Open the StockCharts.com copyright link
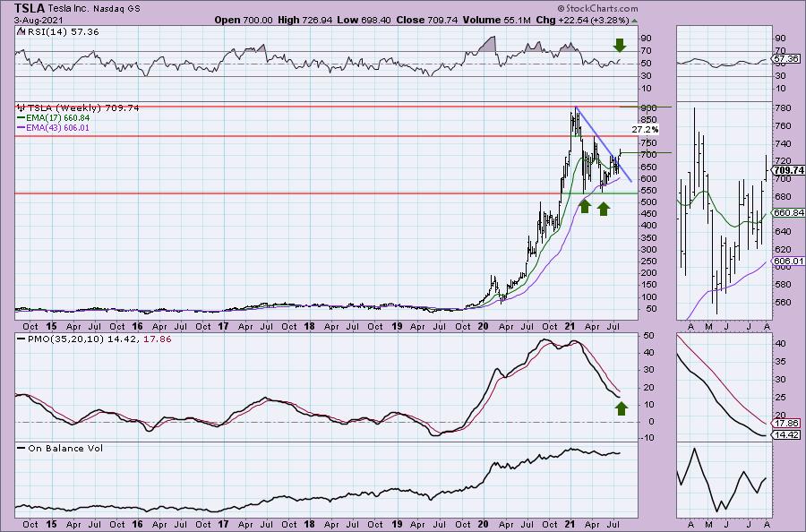This screenshot has width=806, height=532. (596, 8)
